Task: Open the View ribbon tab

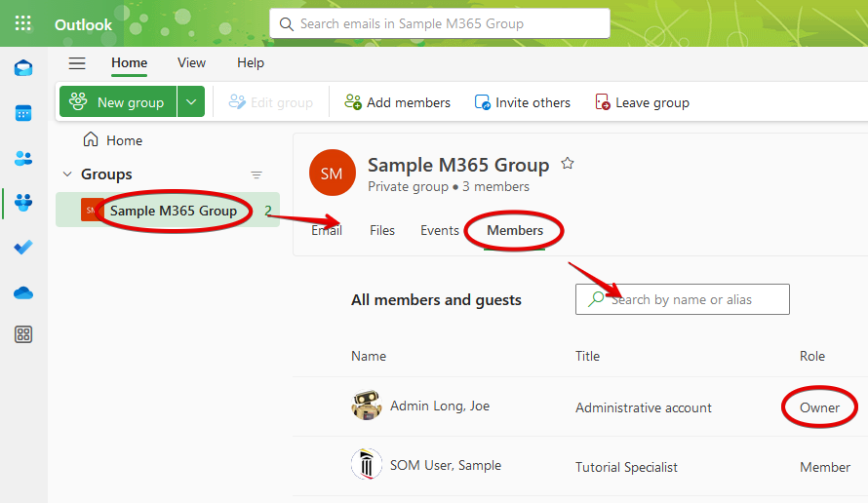Action: tap(191, 63)
